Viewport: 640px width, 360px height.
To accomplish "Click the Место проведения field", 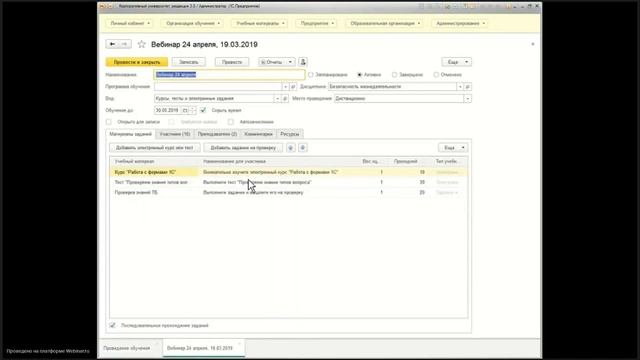I will 399,98.
